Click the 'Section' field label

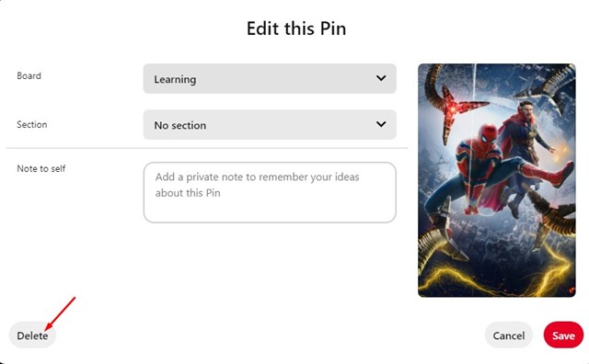[32, 124]
